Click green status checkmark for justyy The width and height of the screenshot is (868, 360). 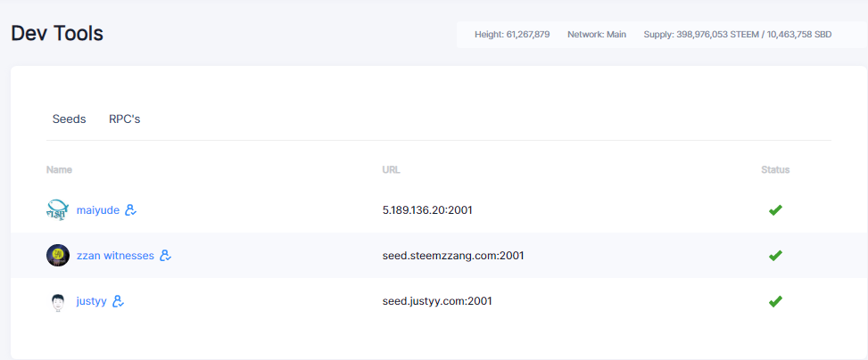tap(775, 301)
